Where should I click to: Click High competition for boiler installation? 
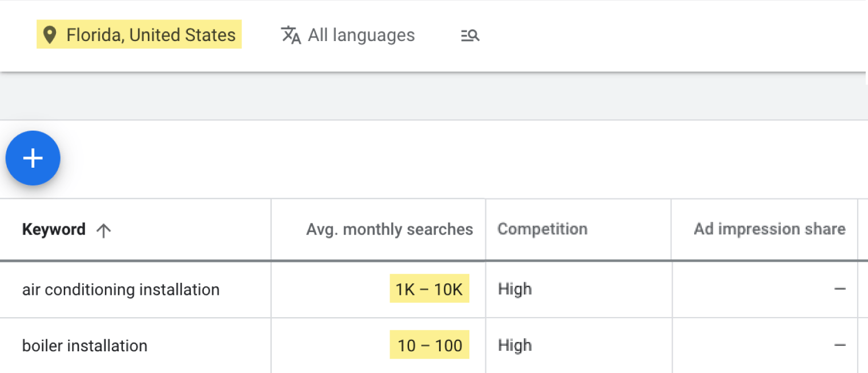pos(515,345)
